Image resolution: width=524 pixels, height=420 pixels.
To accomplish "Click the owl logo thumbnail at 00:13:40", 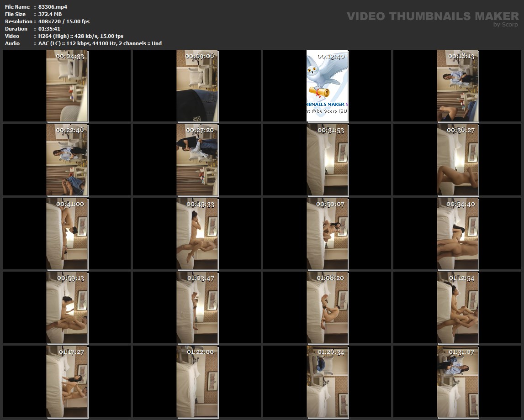I will click(327, 86).
